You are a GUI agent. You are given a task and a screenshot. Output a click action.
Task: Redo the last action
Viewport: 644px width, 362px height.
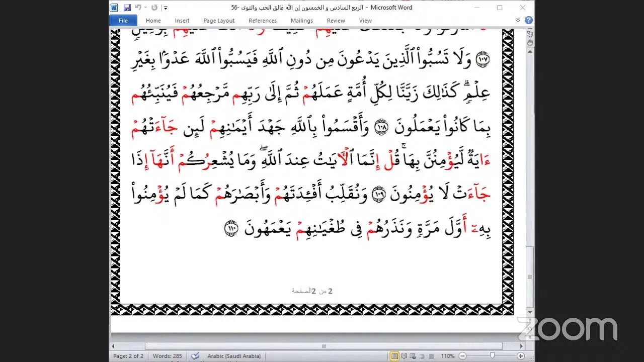click(154, 8)
